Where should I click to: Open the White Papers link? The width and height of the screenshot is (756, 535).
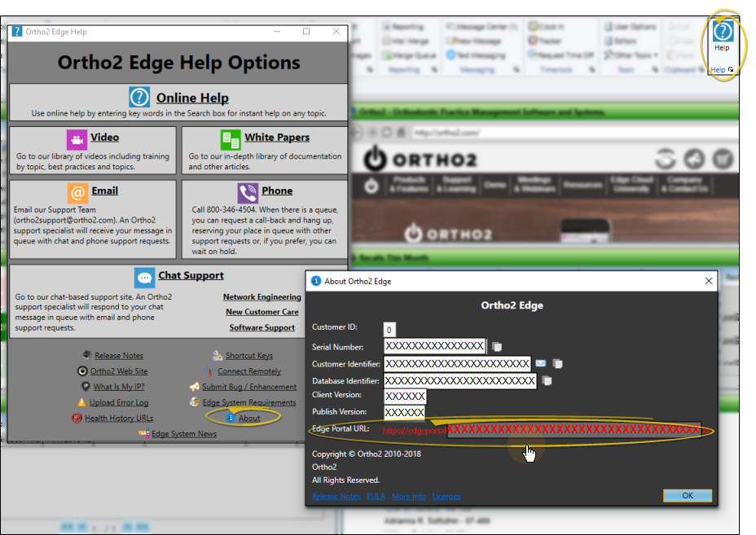(x=277, y=138)
